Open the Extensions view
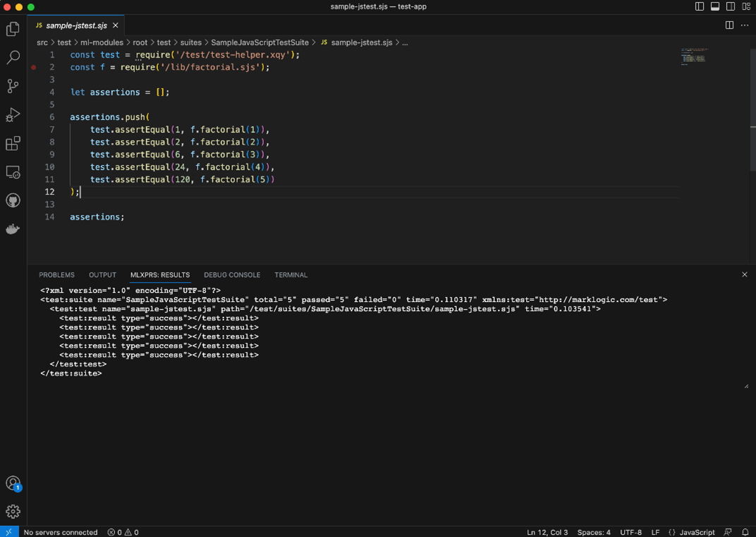Screen dimensions: 756x537 pos(13,144)
